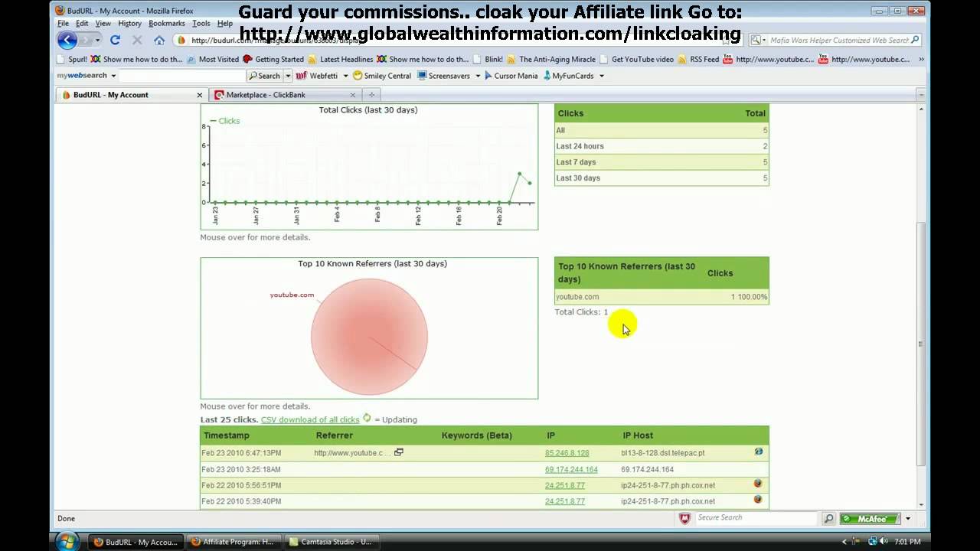
Task: Open the File menu
Action: (64, 24)
